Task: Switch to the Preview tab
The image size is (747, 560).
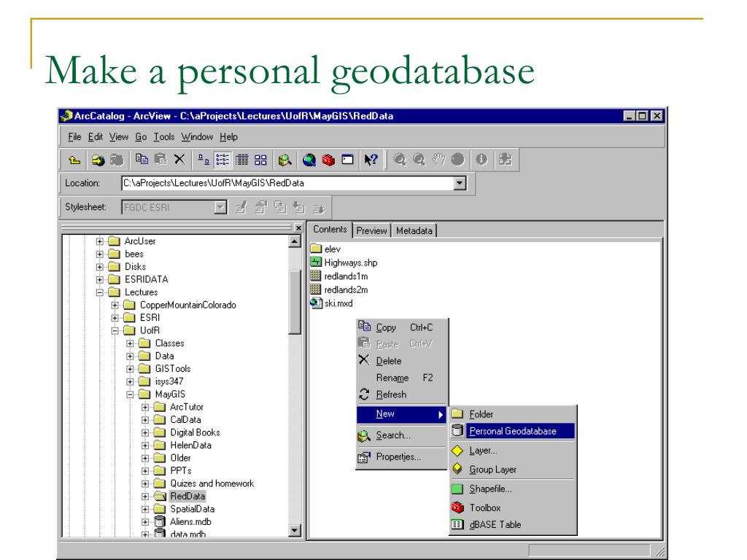Action: 371,230
